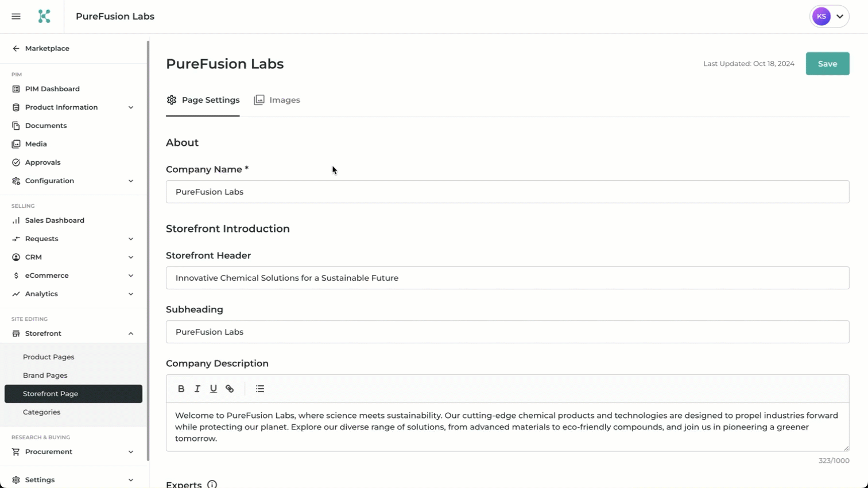
Task: Open Documents in sidebar
Action: click(x=46, y=126)
